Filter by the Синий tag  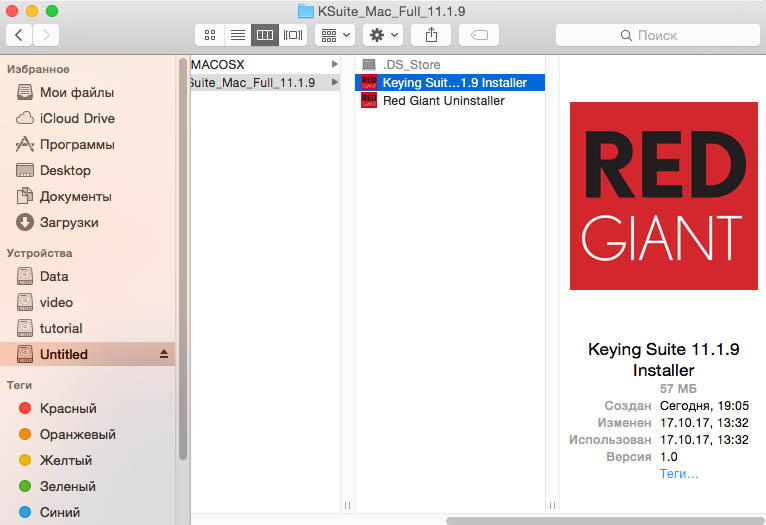(88, 512)
